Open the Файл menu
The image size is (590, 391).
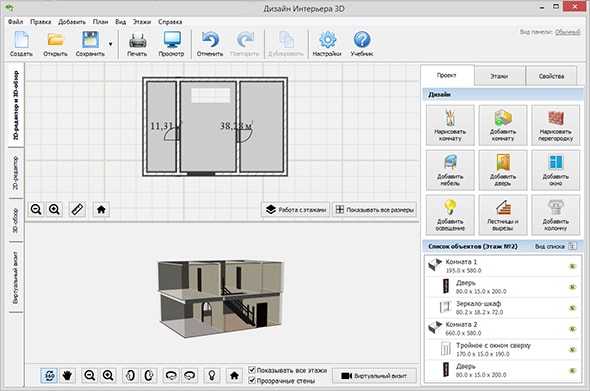tap(15, 22)
